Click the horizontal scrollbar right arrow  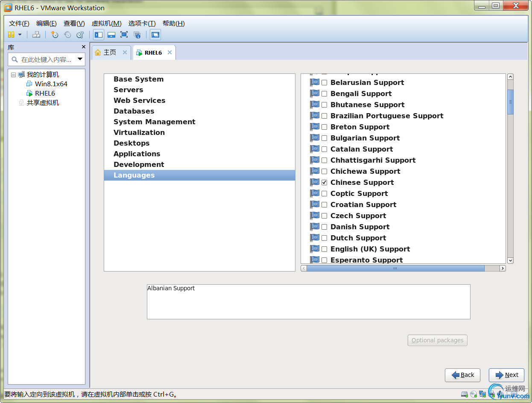503,268
